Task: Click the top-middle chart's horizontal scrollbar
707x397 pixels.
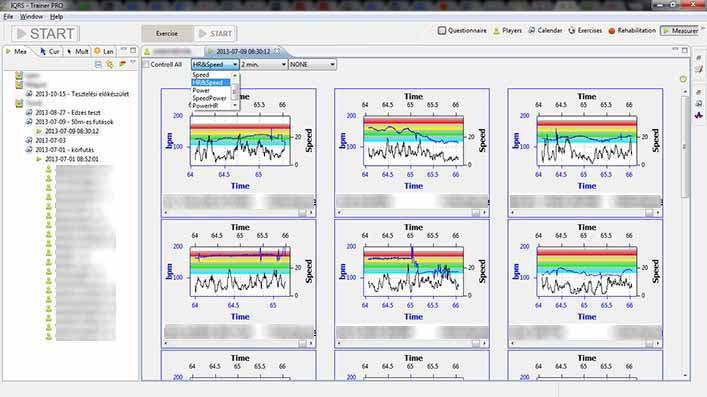Action: tap(412, 212)
